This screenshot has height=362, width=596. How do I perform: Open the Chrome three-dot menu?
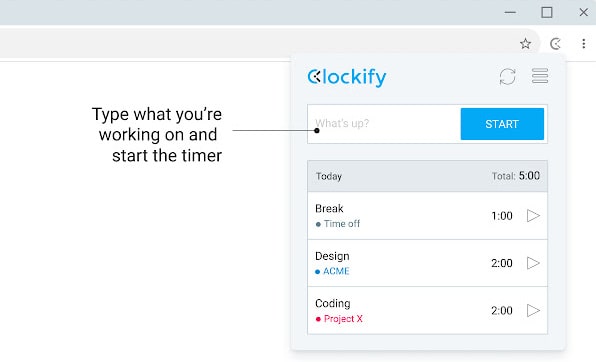pyautogui.click(x=583, y=44)
